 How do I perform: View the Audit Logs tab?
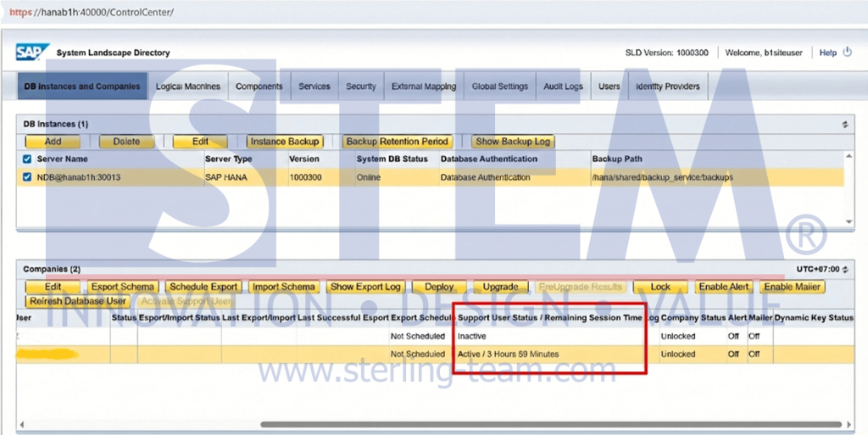pyautogui.click(x=563, y=86)
